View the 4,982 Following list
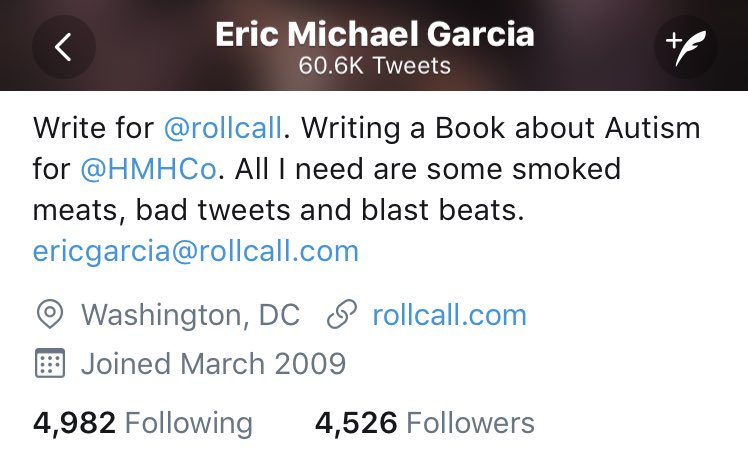The height and width of the screenshot is (475, 748). point(143,423)
